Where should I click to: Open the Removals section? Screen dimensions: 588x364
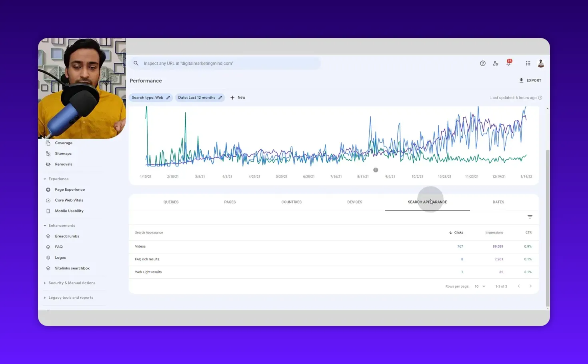tap(63, 164)
